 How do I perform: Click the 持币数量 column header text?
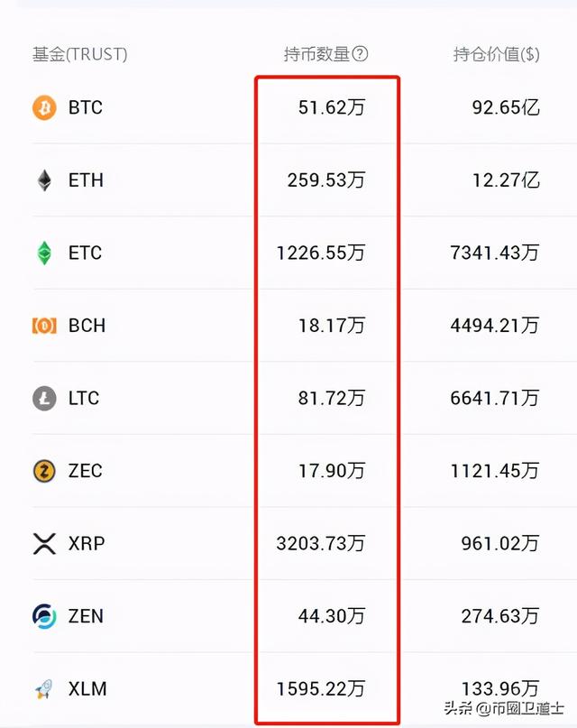tap(316, 54)
